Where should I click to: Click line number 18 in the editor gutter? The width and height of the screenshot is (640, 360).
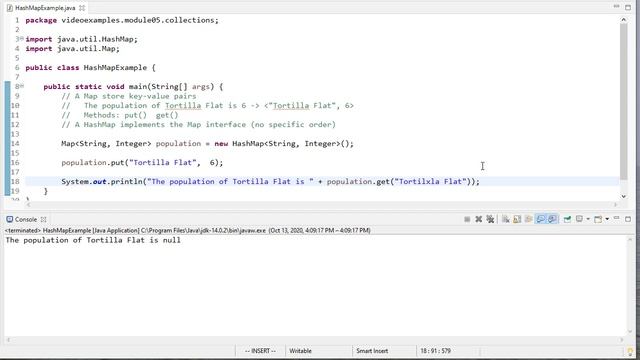click(x=15, y=182)
